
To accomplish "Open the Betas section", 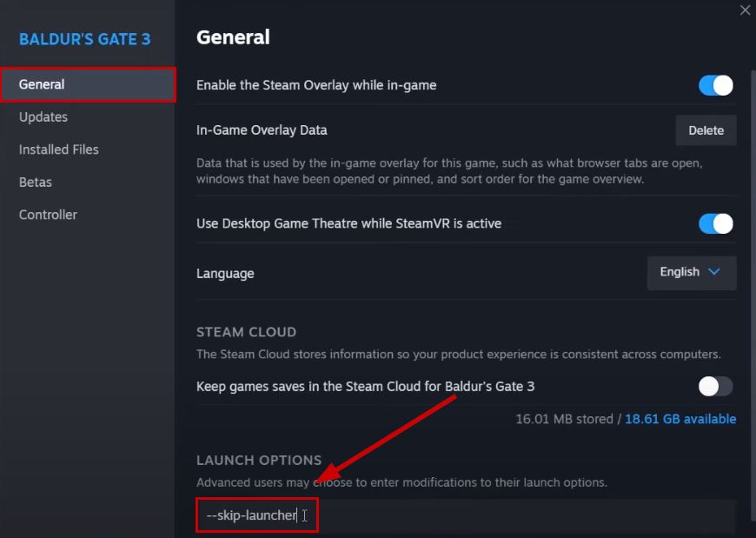I will pos(36,183).
